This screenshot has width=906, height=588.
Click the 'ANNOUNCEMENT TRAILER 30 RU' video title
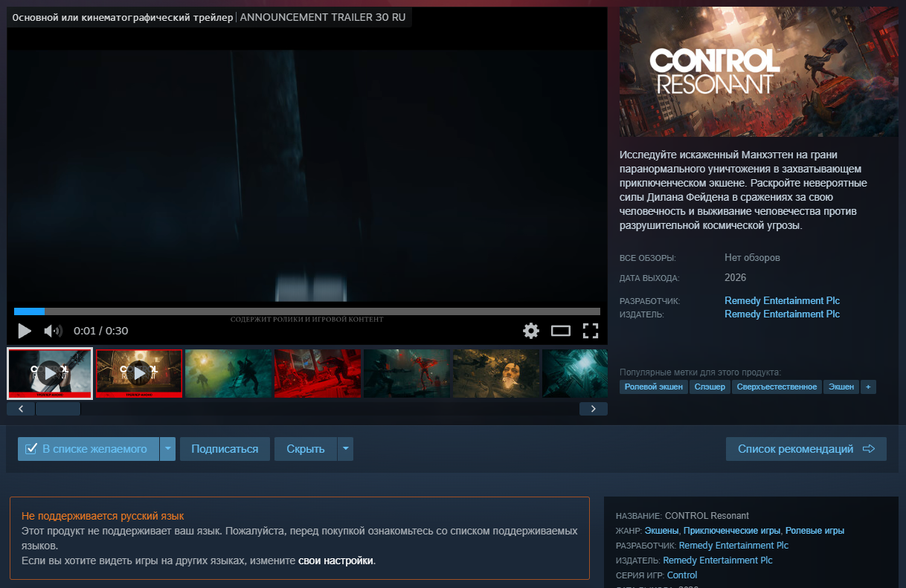click(324, 17)
